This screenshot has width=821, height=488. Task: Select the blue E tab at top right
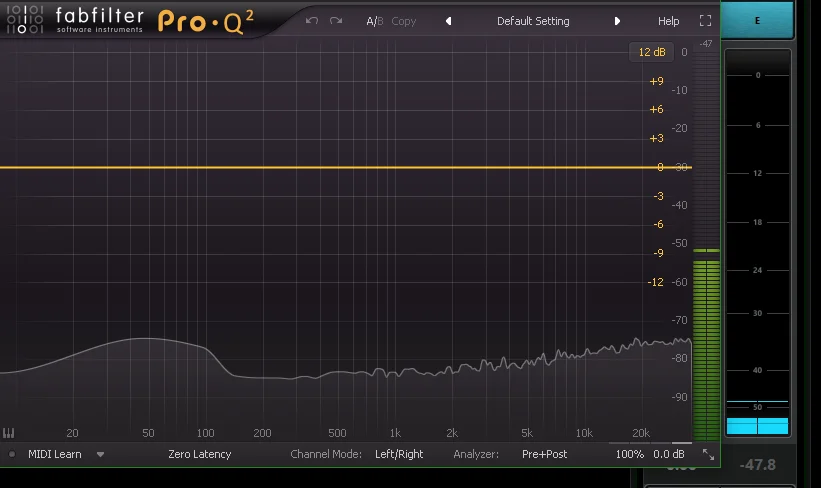757,20
